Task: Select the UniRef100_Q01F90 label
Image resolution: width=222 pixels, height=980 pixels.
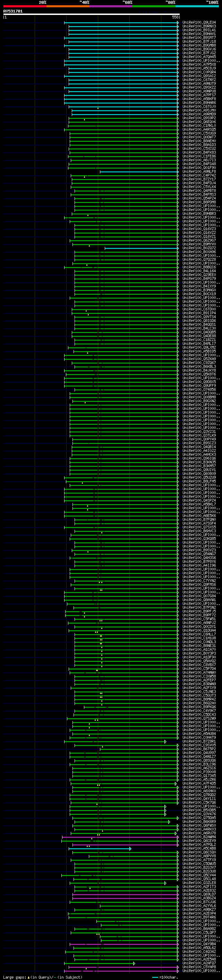Action: (x=199, y=168)
